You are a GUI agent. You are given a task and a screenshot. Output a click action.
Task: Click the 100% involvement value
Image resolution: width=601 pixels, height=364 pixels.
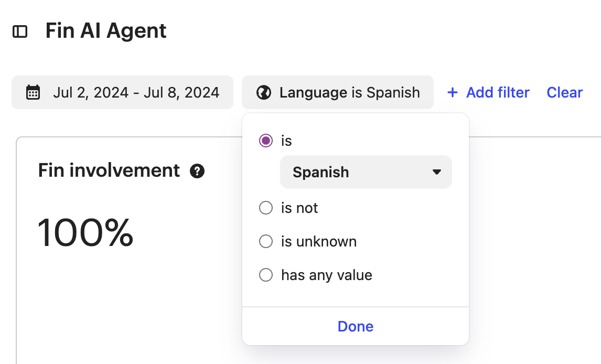click(85, 232)
